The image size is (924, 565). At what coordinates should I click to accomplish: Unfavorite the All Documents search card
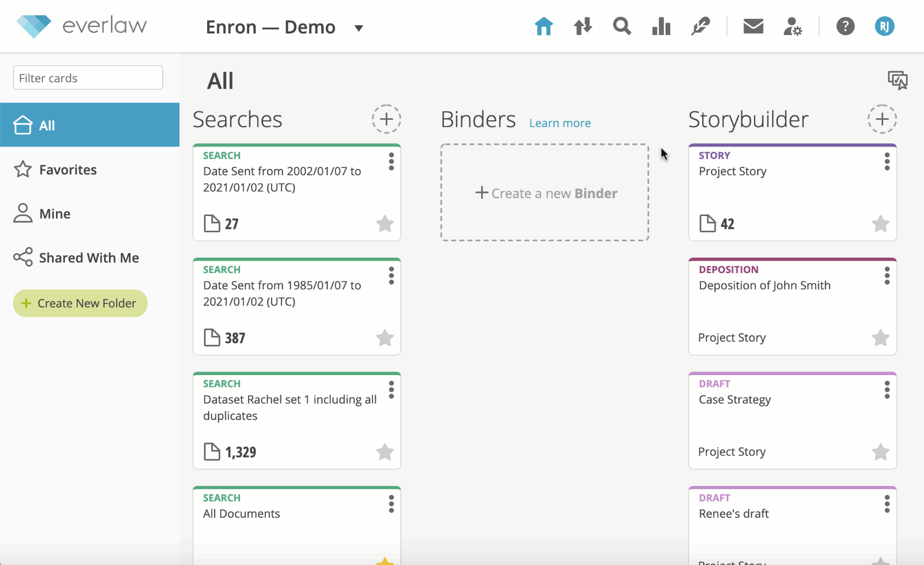click(385, 561)
